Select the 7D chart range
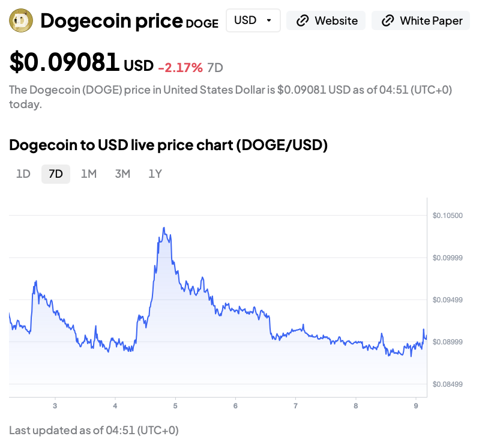491x448 pixels. [56, 174]
